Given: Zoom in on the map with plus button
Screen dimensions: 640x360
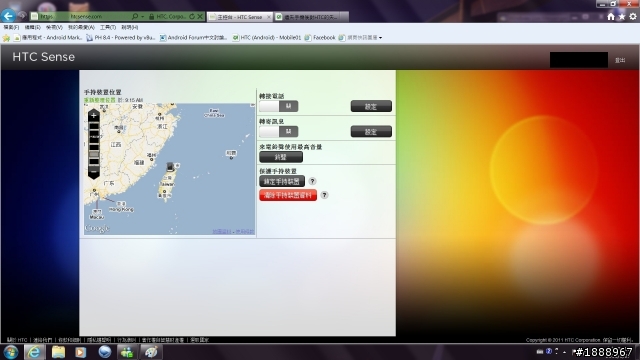Looking at the screenshot, I should [93, 116].
